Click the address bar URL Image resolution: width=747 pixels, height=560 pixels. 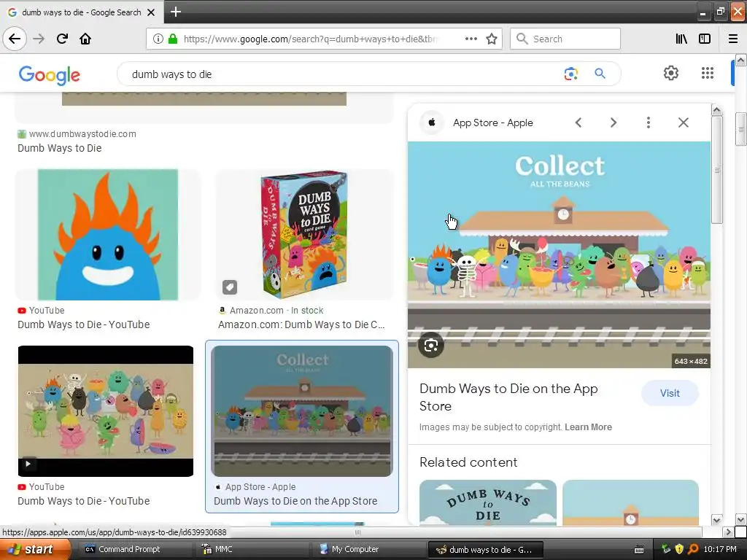(x=309, y=39)
